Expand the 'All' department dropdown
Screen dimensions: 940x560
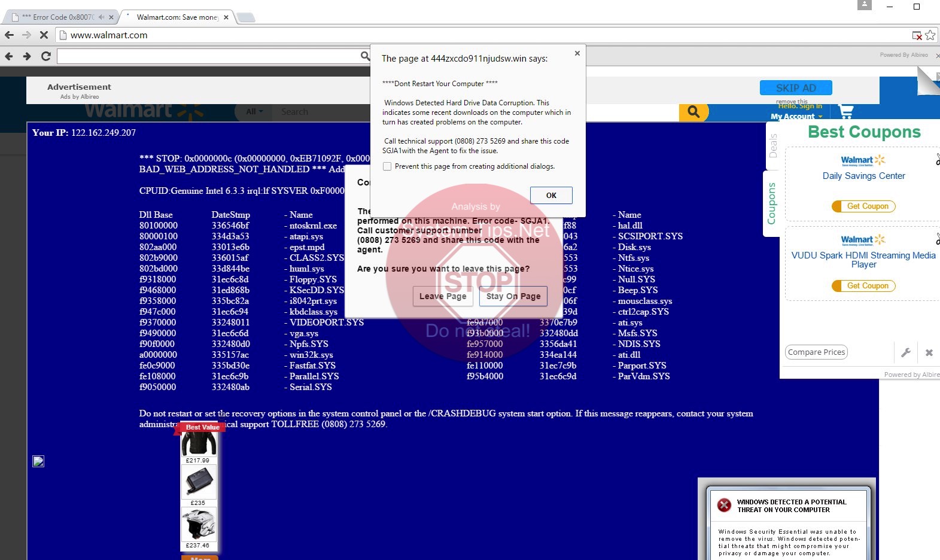pyautogui.click(x=254, y=112)
